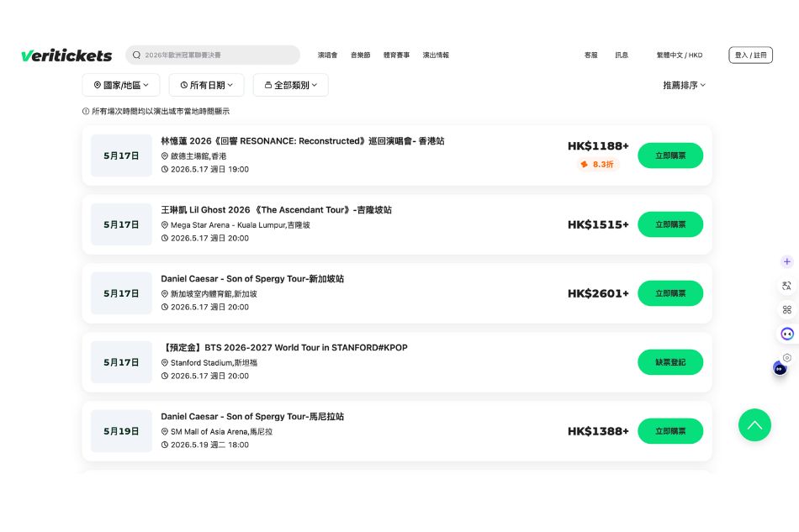Click the purple ring assistant face icon
This screenshot has width=799, height=532.
pos(787,334)
